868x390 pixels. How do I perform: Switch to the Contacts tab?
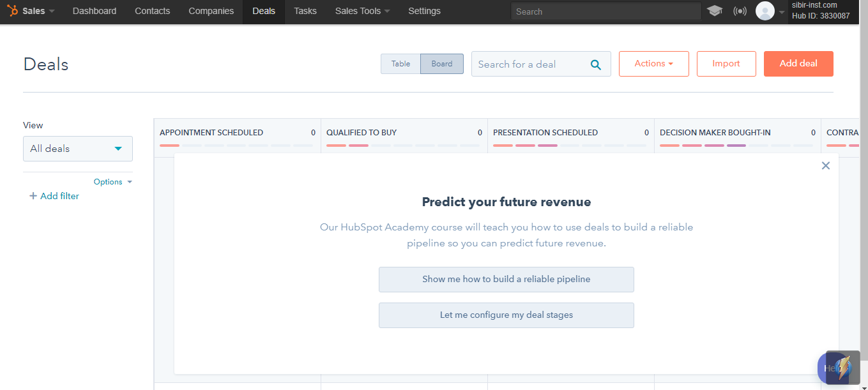pyautogui.click(x=152, y=11)
